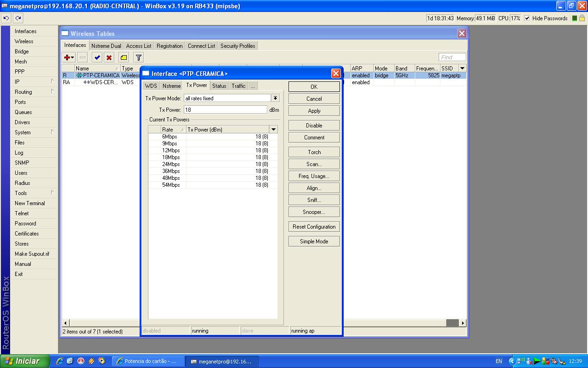Expand the System submenu in sidebar
This screenshot has height=368, width=588.
coord(52,132)
